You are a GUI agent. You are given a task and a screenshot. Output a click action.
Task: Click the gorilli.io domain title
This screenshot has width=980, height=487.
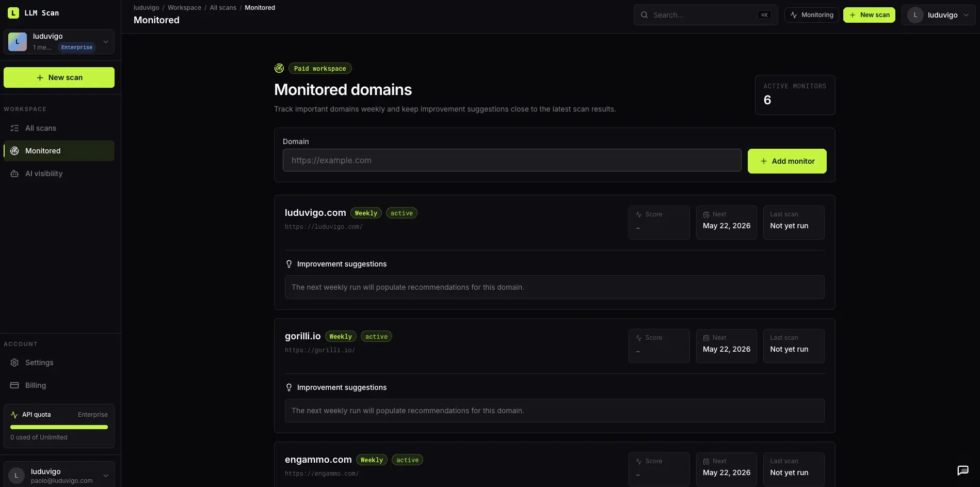[x=303, y=336]
